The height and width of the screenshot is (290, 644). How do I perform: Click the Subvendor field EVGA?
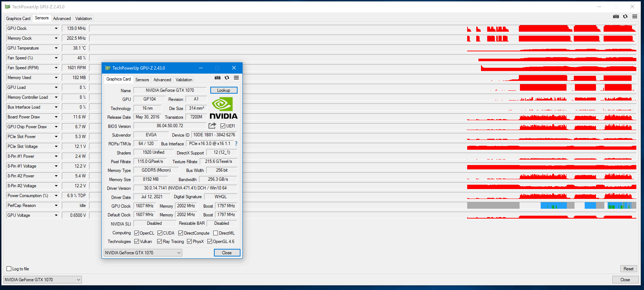151,135
